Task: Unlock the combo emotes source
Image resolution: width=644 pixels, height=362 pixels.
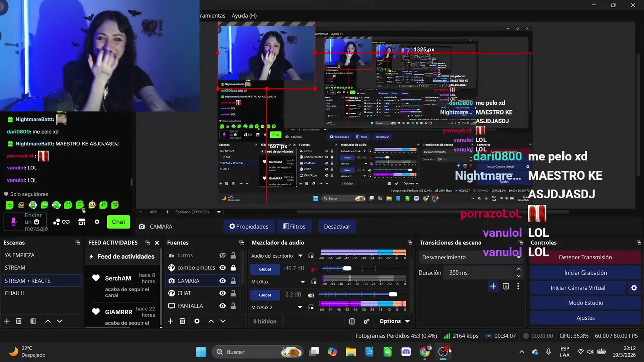Action: click(x=233, y=268)
